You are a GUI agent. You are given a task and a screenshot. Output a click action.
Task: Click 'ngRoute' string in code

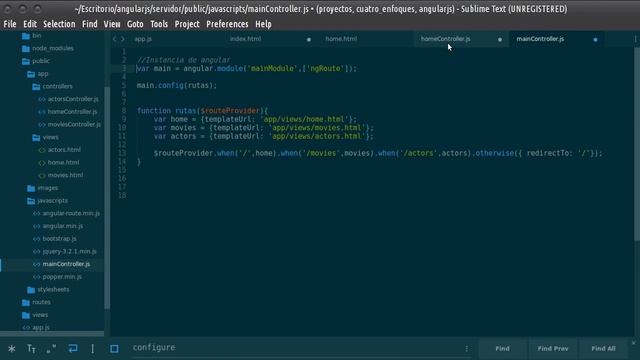(x=326, y=69)
